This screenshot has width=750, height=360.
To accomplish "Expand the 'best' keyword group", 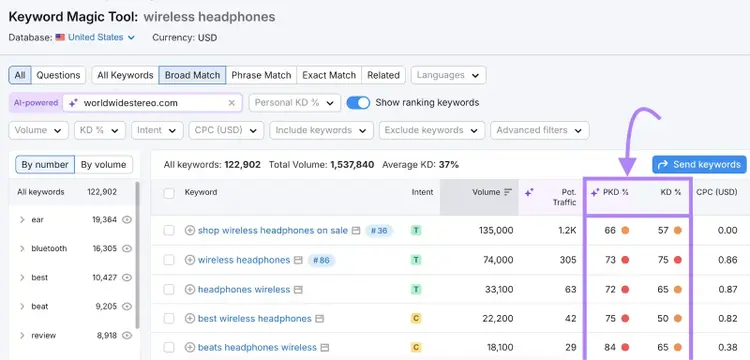I will (x=22, y=278).
